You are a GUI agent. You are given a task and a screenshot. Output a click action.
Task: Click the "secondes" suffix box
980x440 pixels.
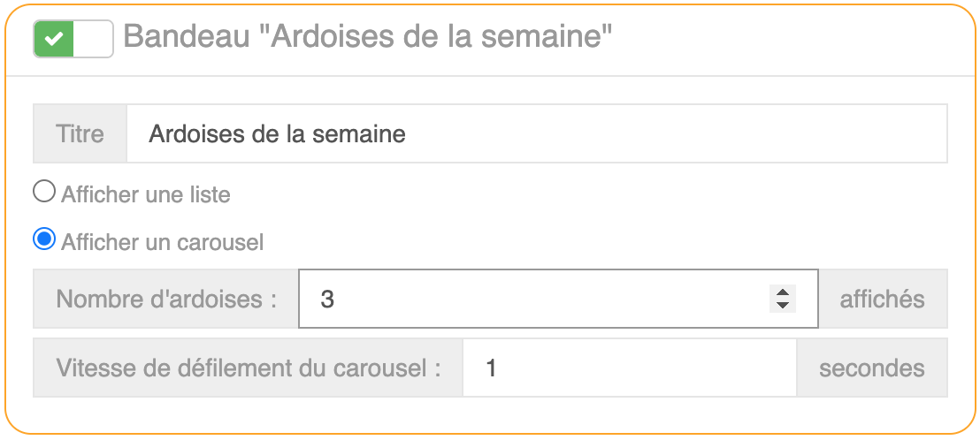[872, 368]
